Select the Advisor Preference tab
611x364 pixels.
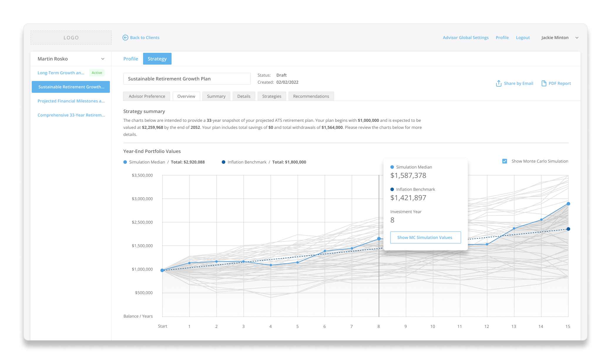tap(147, 96)
